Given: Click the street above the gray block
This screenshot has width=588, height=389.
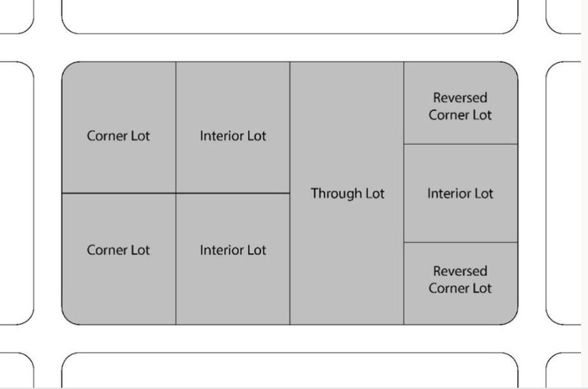Looking at the screenshot, I should (x=289, y=48).
